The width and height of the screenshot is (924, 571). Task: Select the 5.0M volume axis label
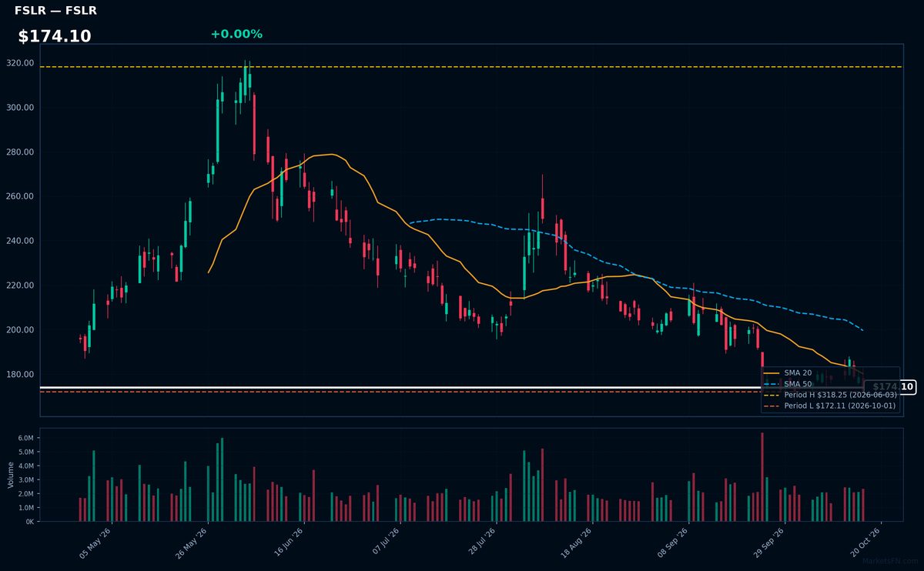point(25,452)
